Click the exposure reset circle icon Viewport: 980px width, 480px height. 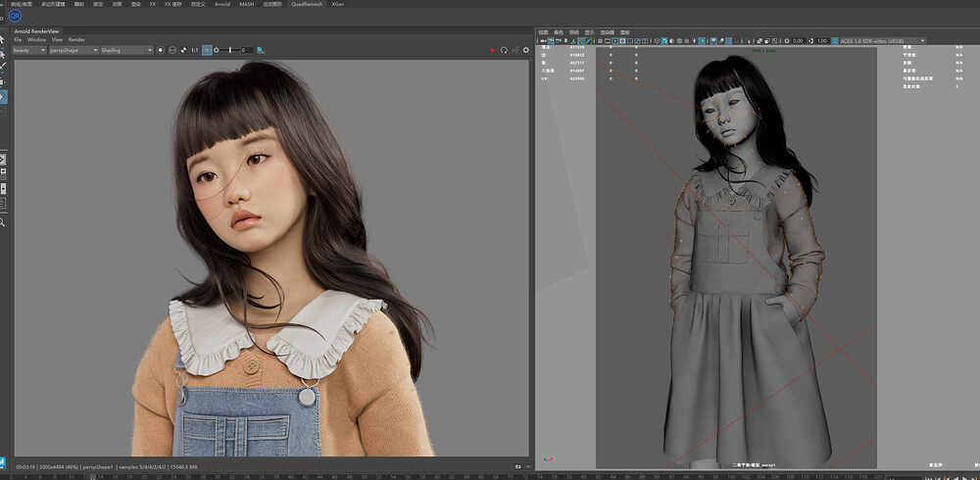coord(217,50)
